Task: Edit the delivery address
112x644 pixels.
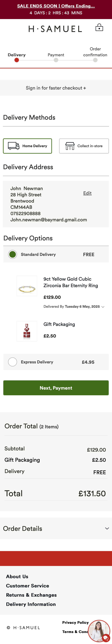Action: tap(87, 193)
